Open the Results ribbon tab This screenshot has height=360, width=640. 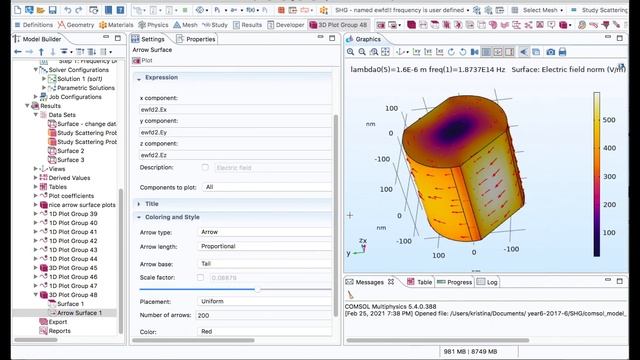click(247, 25)
